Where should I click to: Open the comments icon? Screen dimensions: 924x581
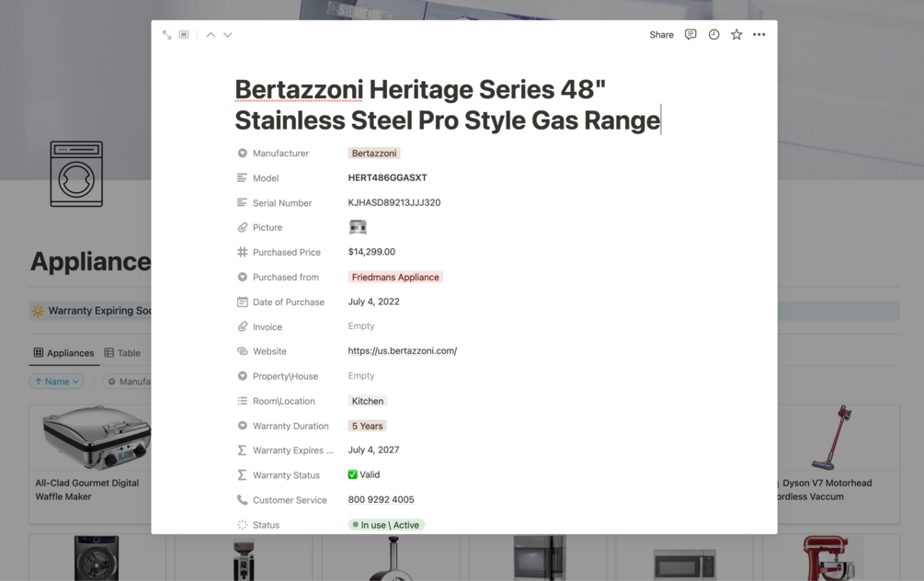690,35
